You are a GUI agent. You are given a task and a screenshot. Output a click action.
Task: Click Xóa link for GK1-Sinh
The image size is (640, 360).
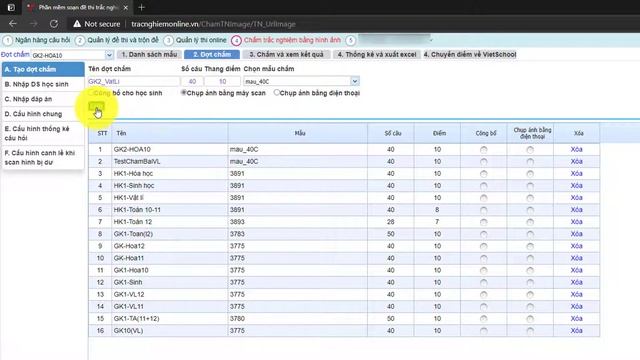(x=576, y=282)
